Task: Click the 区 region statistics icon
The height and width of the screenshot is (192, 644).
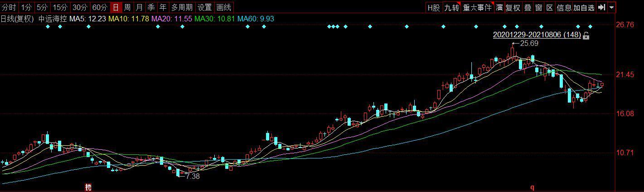Action: (549, 7)
